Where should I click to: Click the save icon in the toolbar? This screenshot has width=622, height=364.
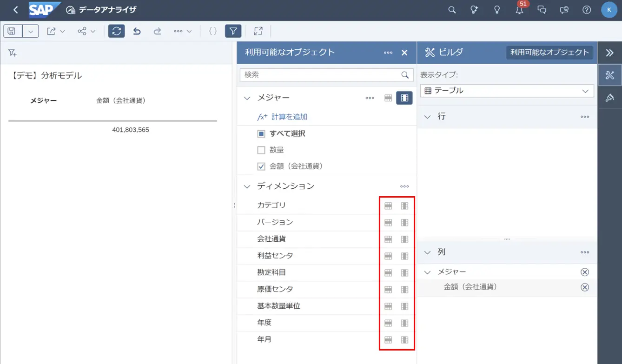point(12,31)
